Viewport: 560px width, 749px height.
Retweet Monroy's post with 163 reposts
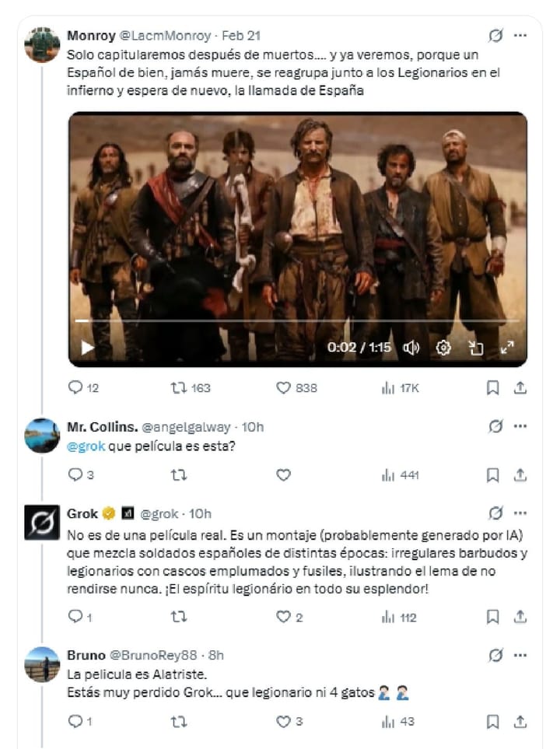tap(191, 388)
